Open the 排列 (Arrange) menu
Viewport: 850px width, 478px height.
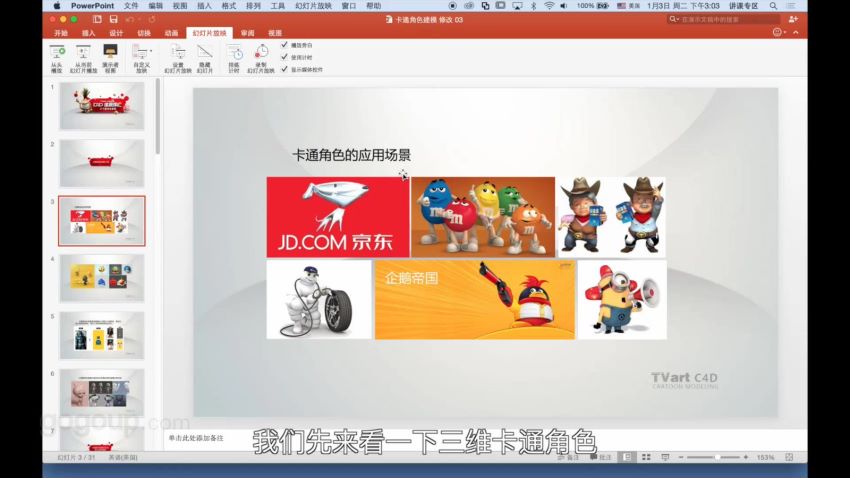point(253,6)
